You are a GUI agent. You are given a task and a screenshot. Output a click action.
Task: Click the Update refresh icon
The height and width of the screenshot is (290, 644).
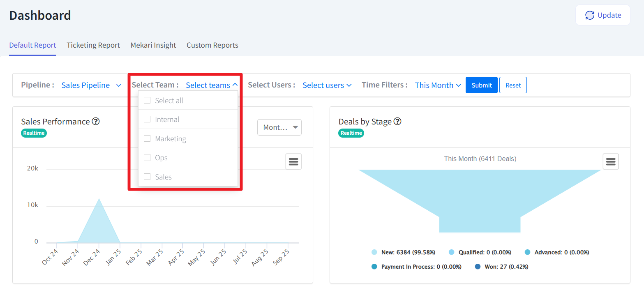click(590, 15)
